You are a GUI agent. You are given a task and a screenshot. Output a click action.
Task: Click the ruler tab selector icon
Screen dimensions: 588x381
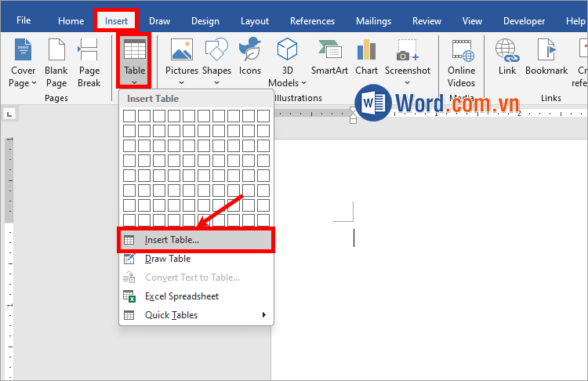coord(9,114)
